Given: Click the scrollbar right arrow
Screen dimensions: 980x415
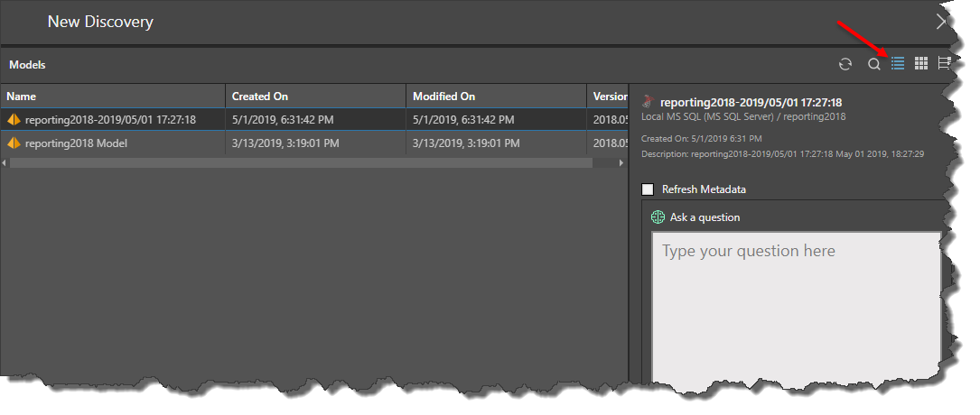Looking at the screenshot, I should (x=621, y=162).
